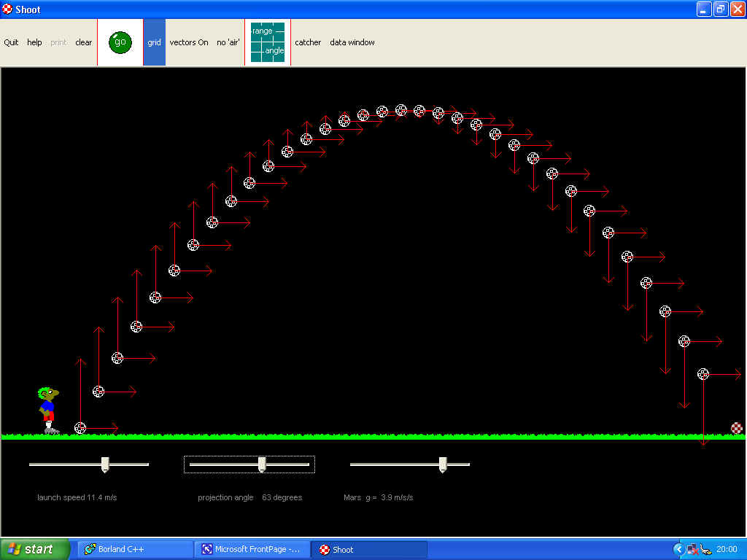The image size is (747, 560).
Task: Toggle vectors On setting
Action: [x=189, y=42]
